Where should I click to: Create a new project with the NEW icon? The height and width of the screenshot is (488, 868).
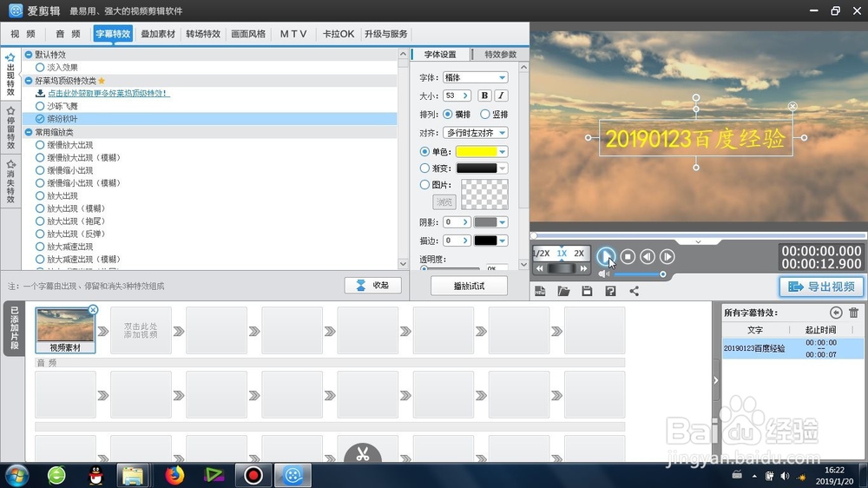point(540,292)
